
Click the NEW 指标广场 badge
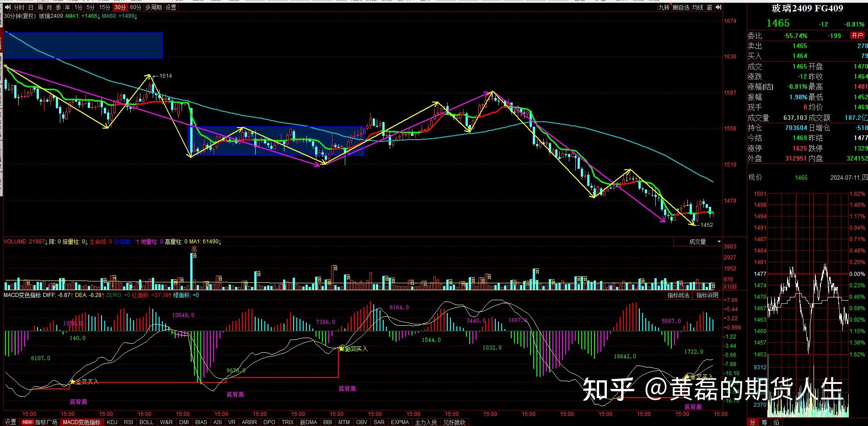[x=27, y=422]
